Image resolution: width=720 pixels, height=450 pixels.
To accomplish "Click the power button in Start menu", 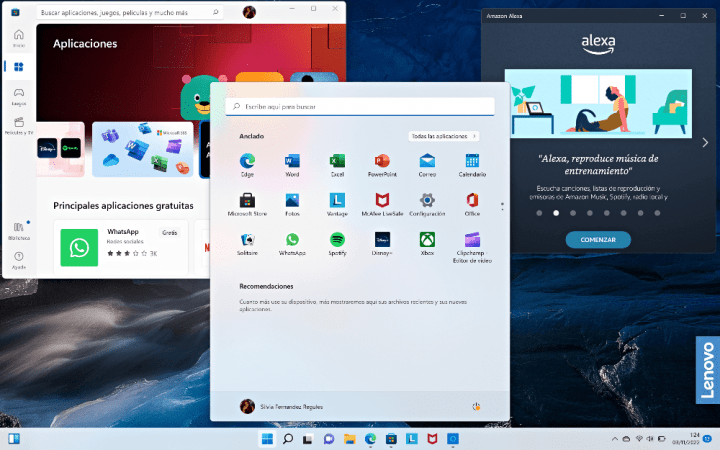I will (x=476, y=406).
